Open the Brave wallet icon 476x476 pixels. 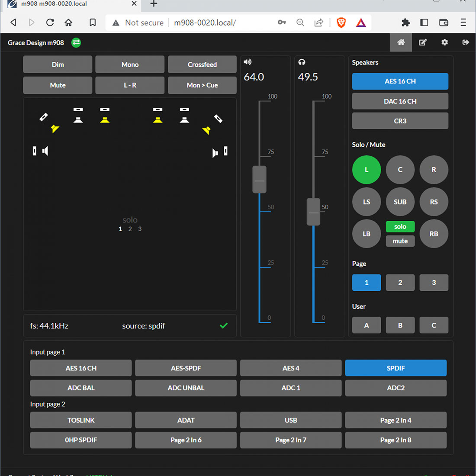(444, 23)
